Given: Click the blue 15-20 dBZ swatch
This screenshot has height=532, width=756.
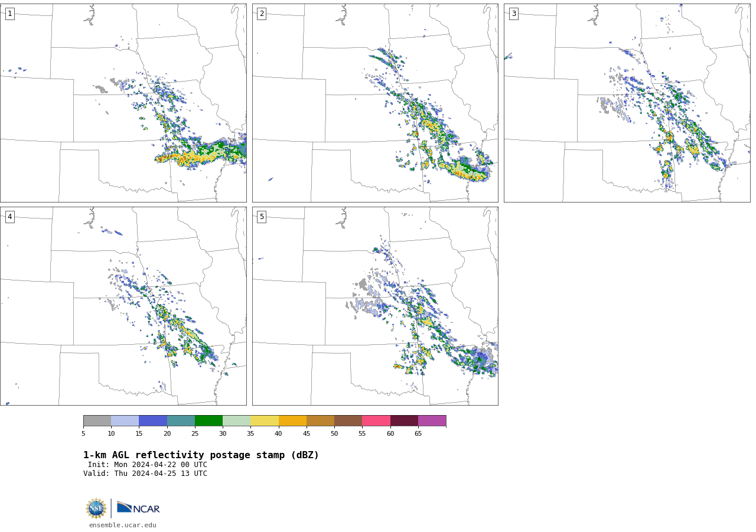Looking at the screenshot, I should [153, 420].
